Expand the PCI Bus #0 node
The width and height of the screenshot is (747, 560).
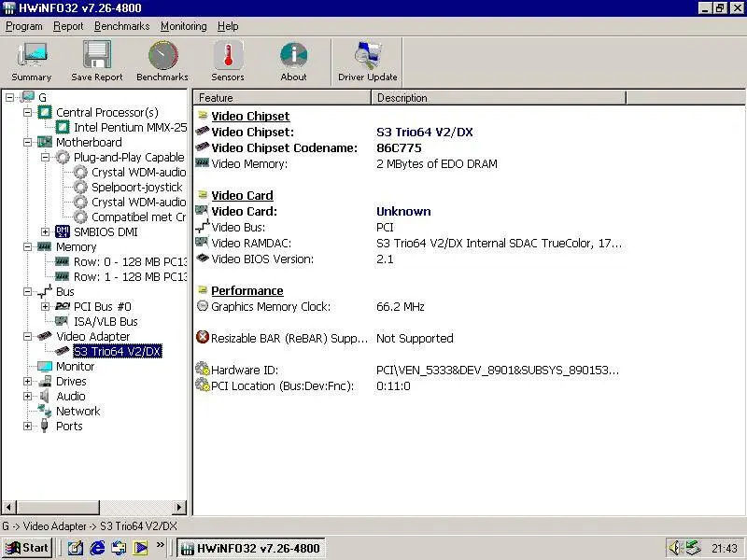(45, 306)
